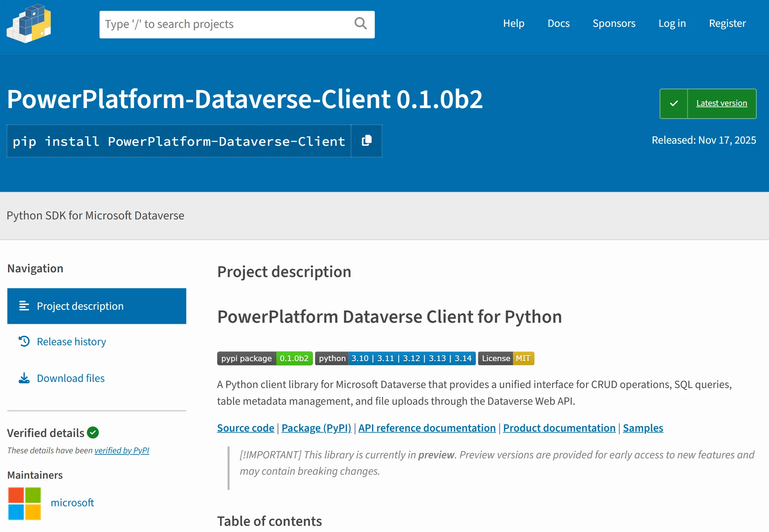Click the Latest version button
769x532 pixels.
(721, 103)
